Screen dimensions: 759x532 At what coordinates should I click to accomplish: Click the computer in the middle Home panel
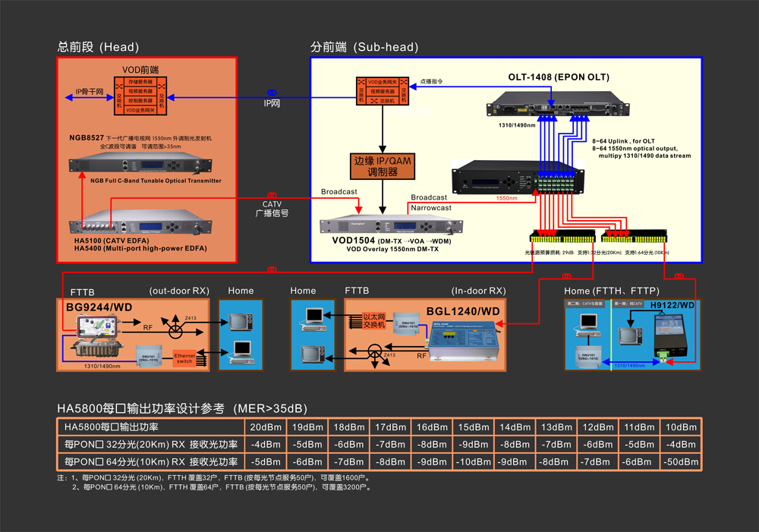tap(313, 319)
